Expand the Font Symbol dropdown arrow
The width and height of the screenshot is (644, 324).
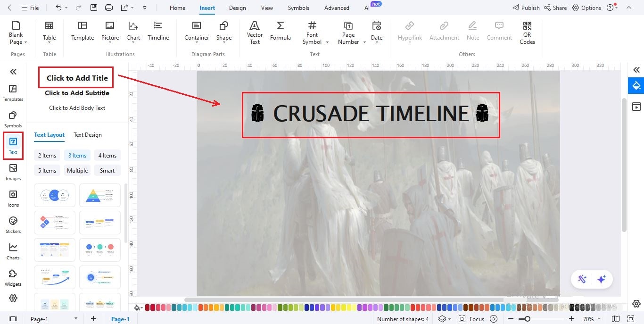[x=327, y=42]
